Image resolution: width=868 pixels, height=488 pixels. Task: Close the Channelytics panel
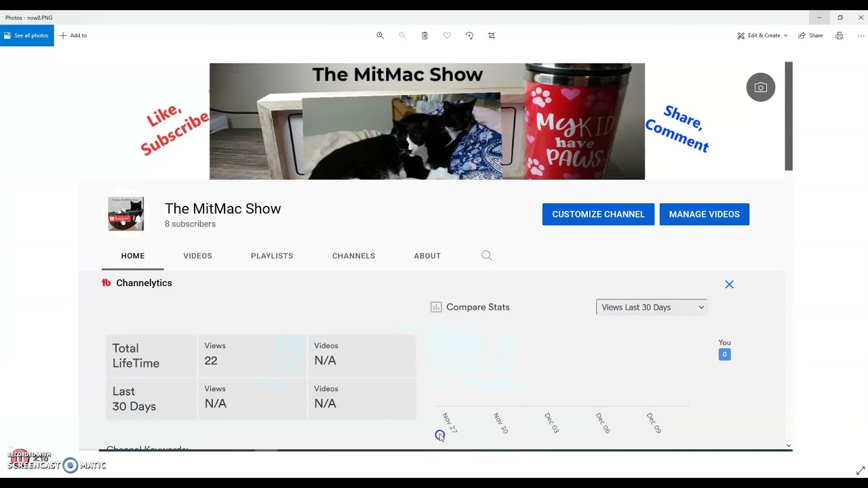click(729, 285)
